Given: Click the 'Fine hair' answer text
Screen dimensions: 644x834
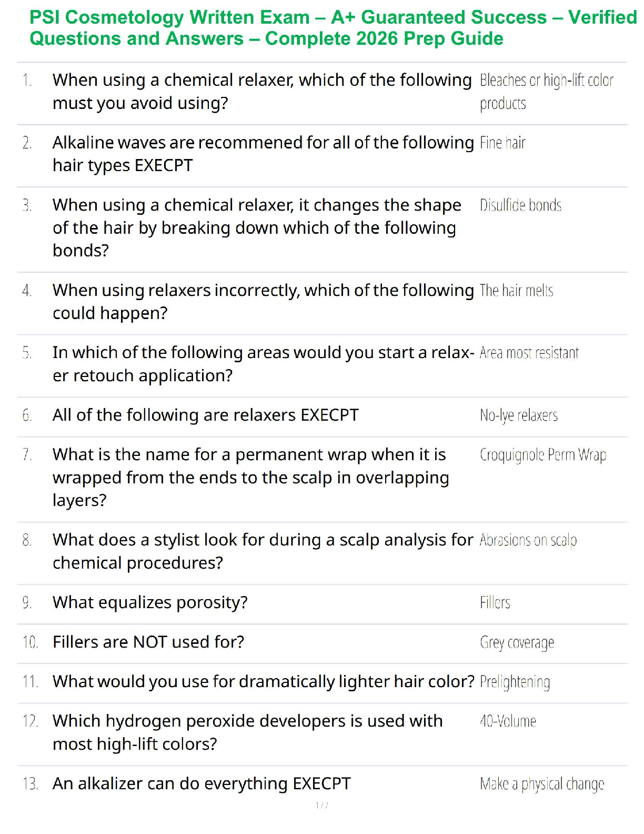Looking at the screenshot, I should pos(502,143).
